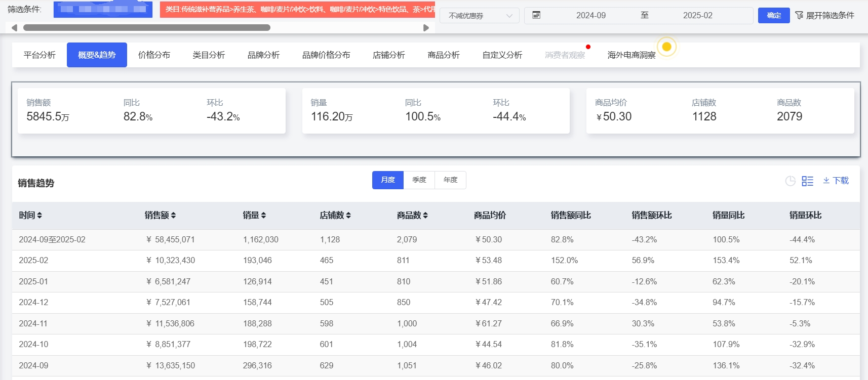Click the 销量环比 column header

click(806, 216)
